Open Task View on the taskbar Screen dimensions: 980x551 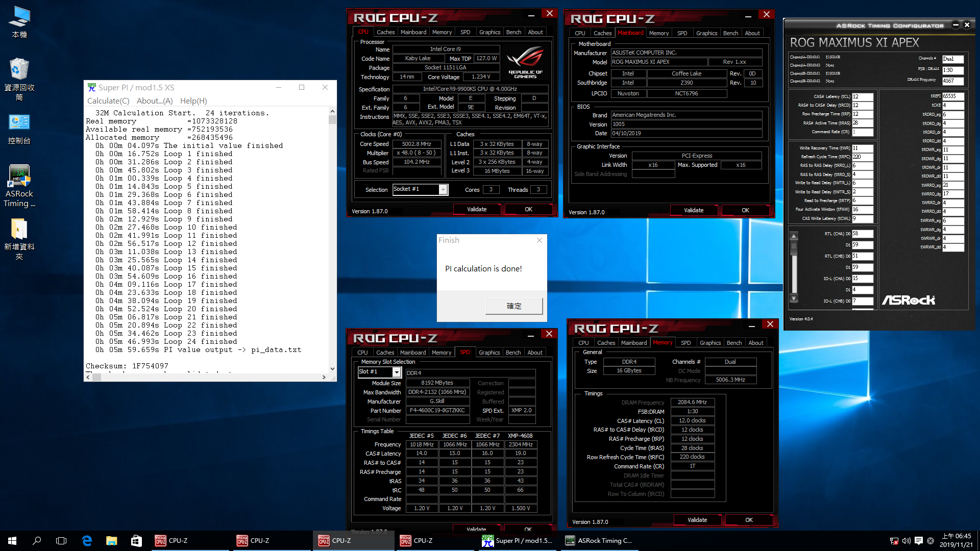pyautogui.click(x=61, y=541)
